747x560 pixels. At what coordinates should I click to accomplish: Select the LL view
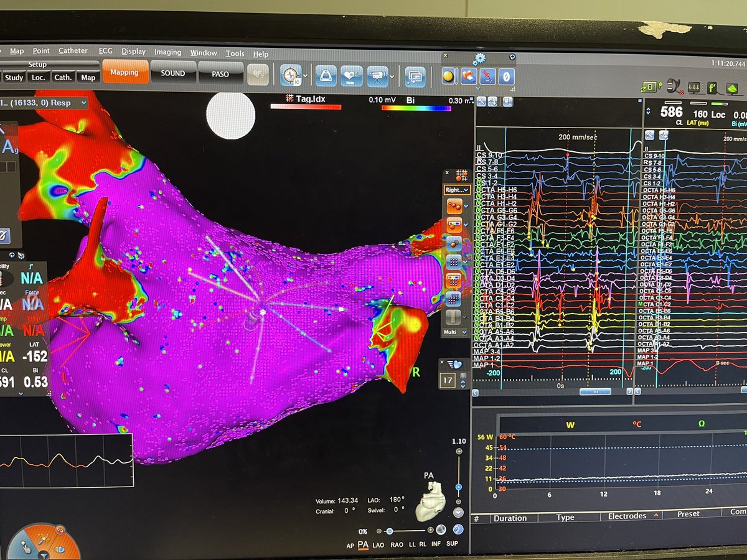tap(412, 546)
